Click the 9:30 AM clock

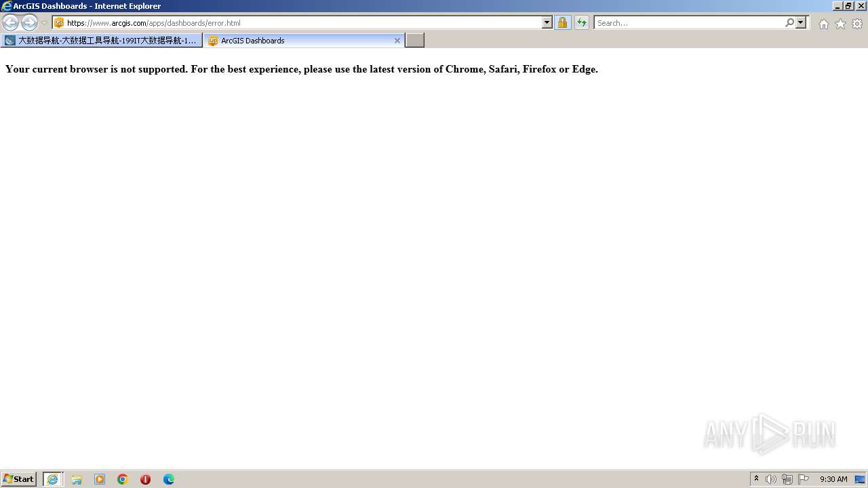point(833,479)
